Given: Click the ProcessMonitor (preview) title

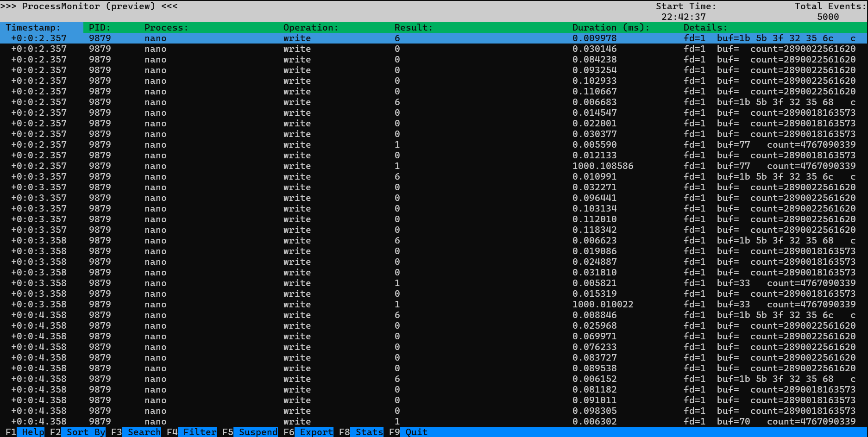Looking at the screenshot, I should coord(88,6).
